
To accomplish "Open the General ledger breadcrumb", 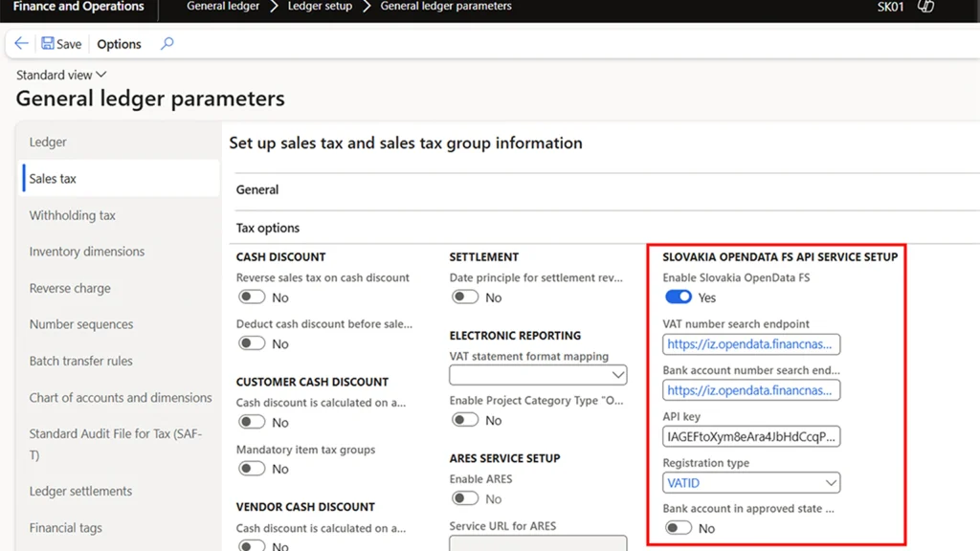I will pos(222,7).
